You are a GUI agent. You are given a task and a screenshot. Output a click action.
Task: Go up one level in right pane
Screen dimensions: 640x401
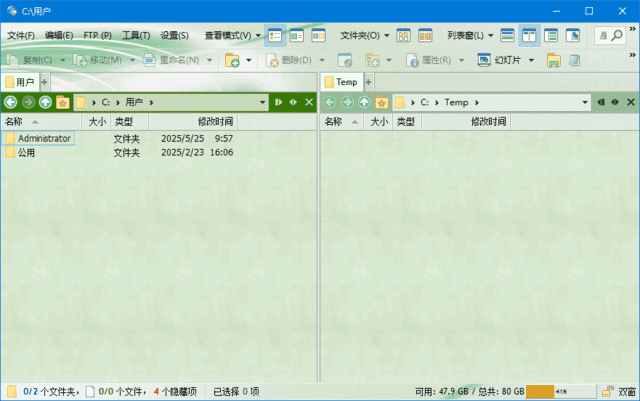(364, 102)
